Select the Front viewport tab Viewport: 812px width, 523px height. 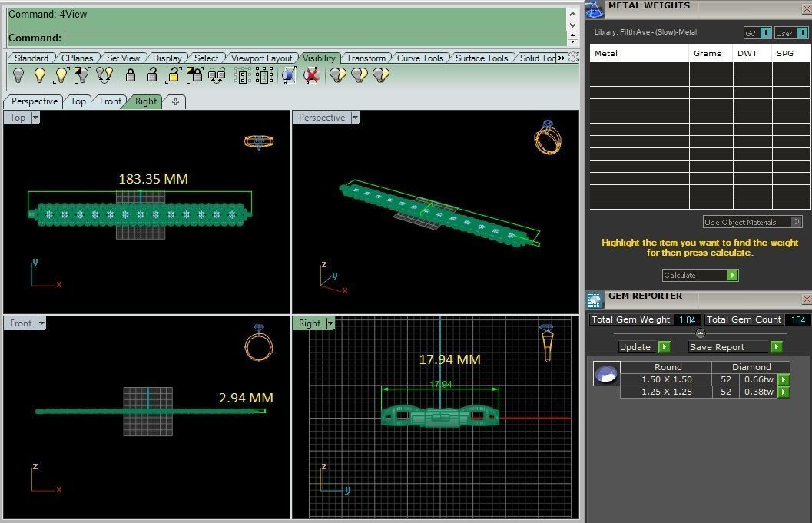coord(111,101)
